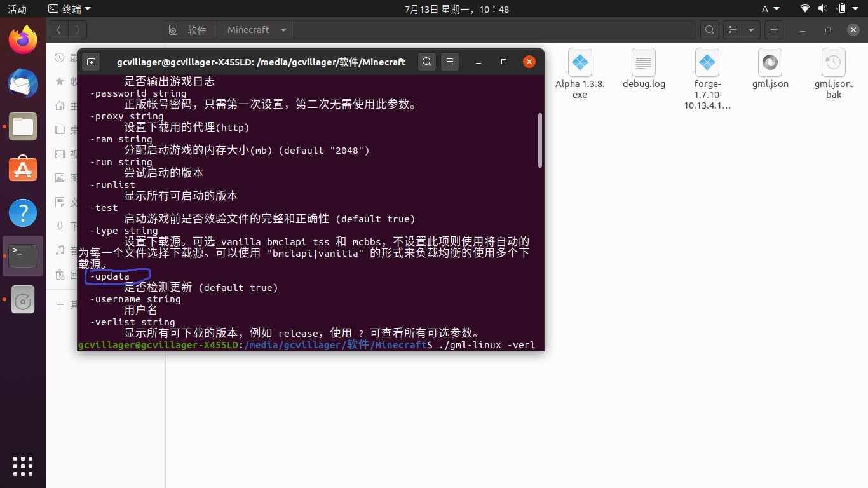868x488 pixels.
Task: Click the 活动 activities button
Action: click(x=17, y=9)
